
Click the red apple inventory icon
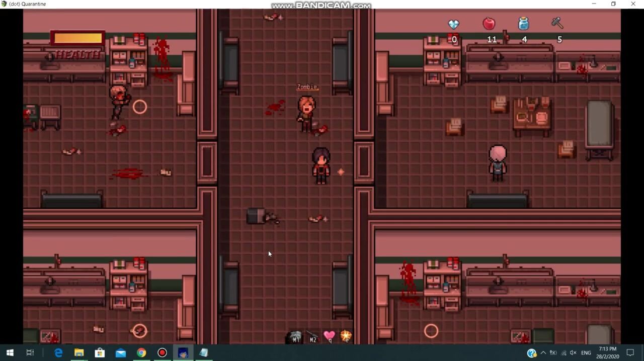pos(489,24)
